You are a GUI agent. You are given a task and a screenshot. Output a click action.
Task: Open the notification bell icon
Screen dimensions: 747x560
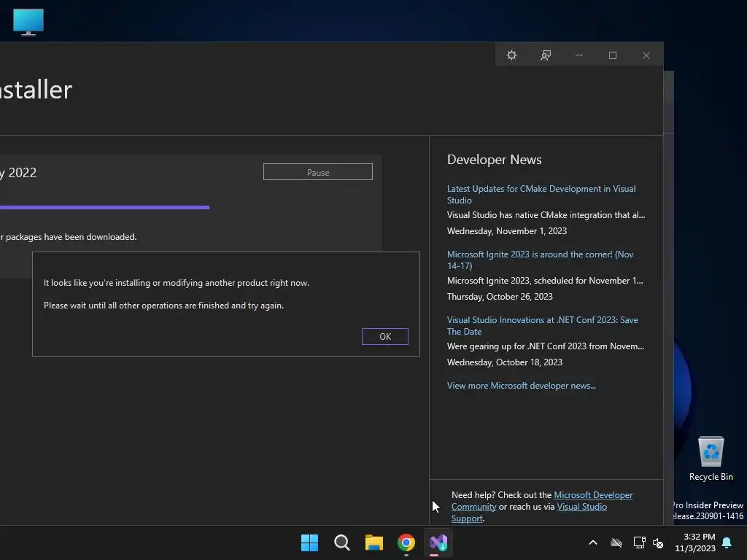click(x=727, y=542)
